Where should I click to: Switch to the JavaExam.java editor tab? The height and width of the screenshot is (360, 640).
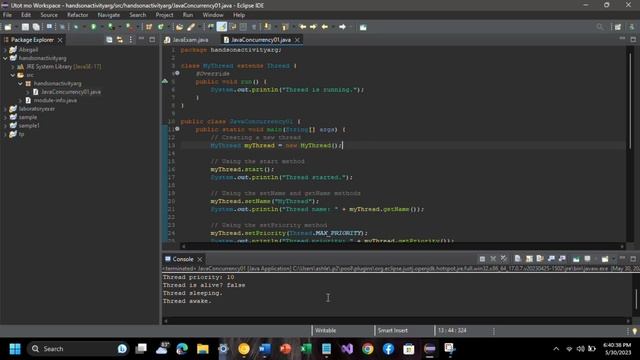(x=187, y=40)
